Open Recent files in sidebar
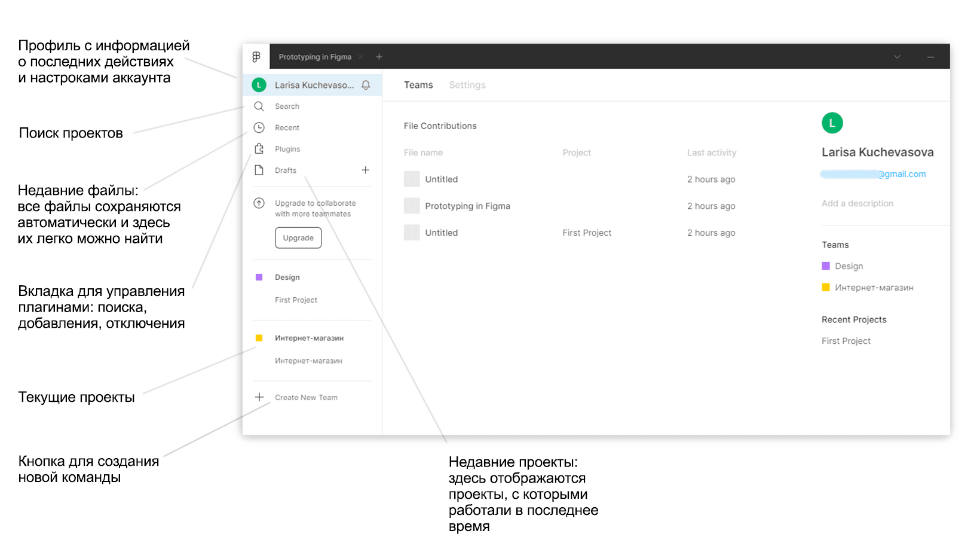This screenshot has width=980, height=555. [x=287, y=128]
